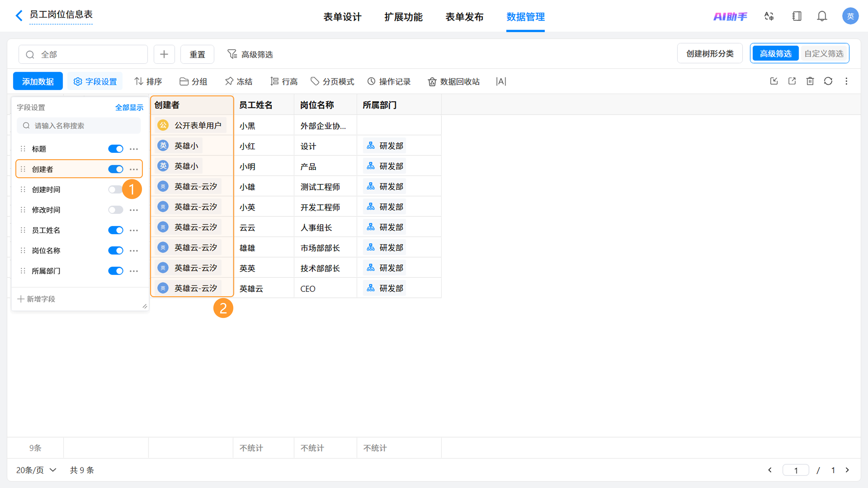Click the export data icon
Viewport: 868px width, 488px height.
792,81
